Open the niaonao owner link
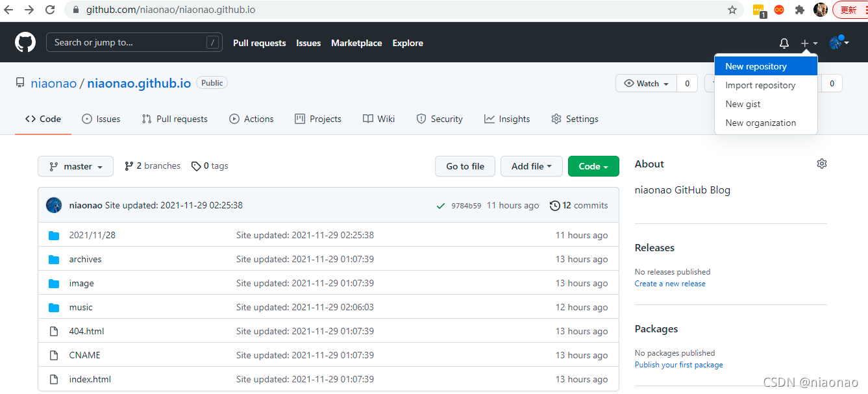Screen dimensions: 868x394 54,83
